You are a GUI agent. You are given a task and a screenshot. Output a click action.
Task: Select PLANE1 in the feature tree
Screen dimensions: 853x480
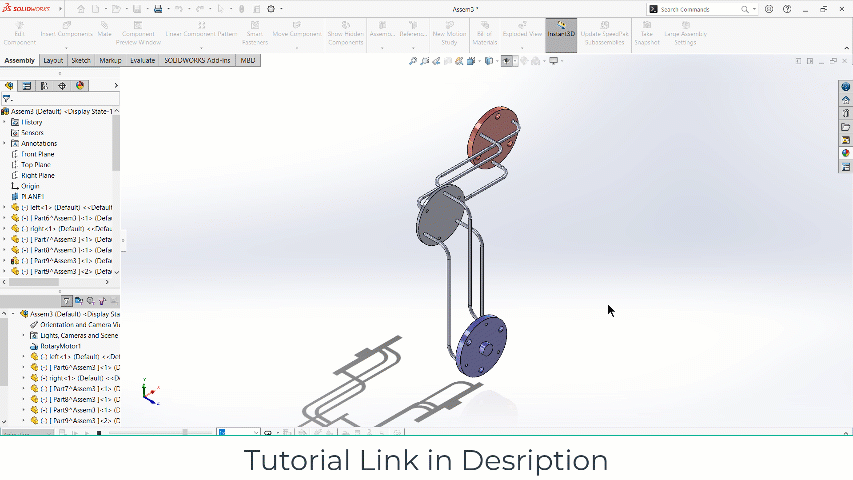(33, 197)
